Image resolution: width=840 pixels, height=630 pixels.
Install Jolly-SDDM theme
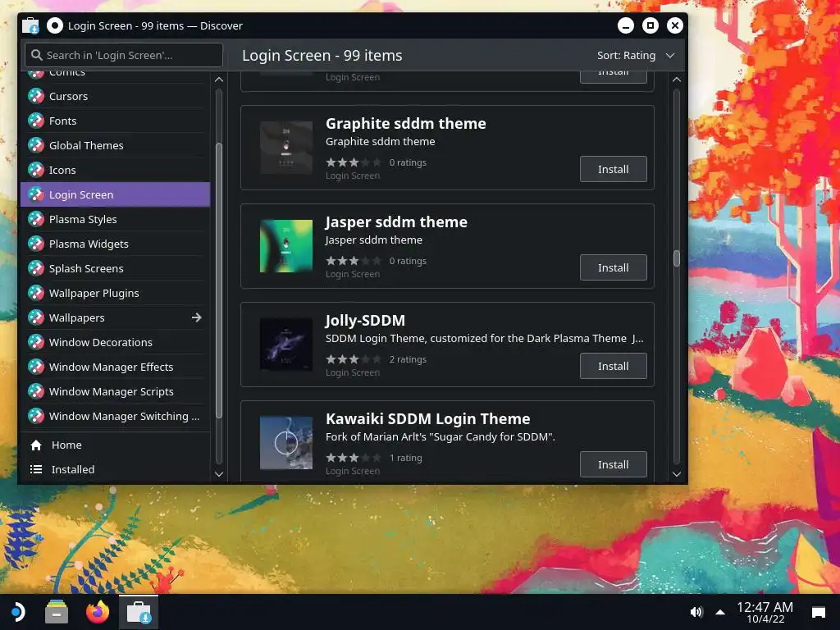613,367
